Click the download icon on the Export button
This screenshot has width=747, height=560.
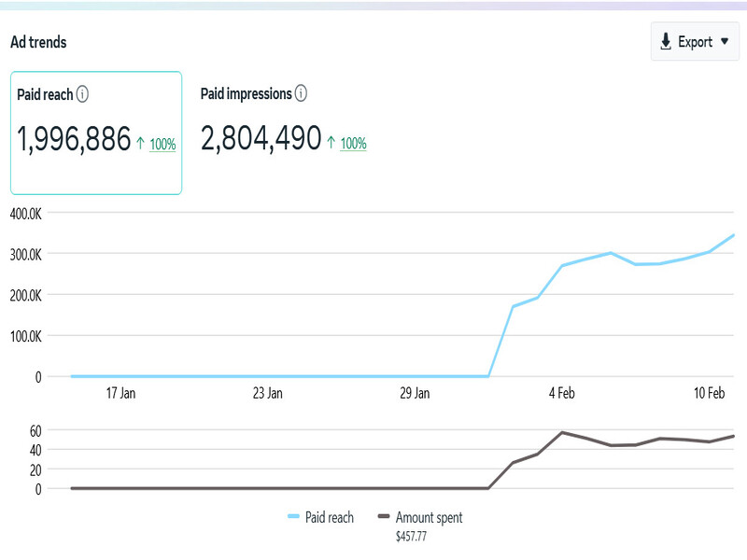click(666, 41)
